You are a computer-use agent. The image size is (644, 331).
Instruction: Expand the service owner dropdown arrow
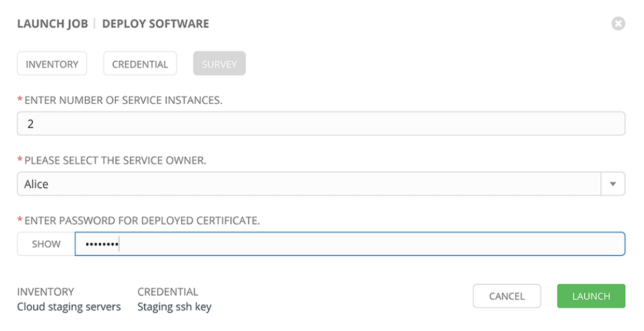613,184
